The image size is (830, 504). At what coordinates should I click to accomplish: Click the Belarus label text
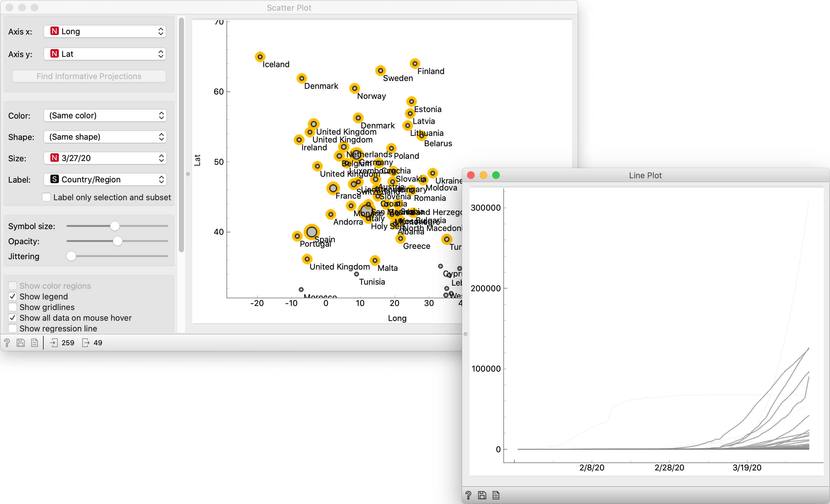click(438, 143)
